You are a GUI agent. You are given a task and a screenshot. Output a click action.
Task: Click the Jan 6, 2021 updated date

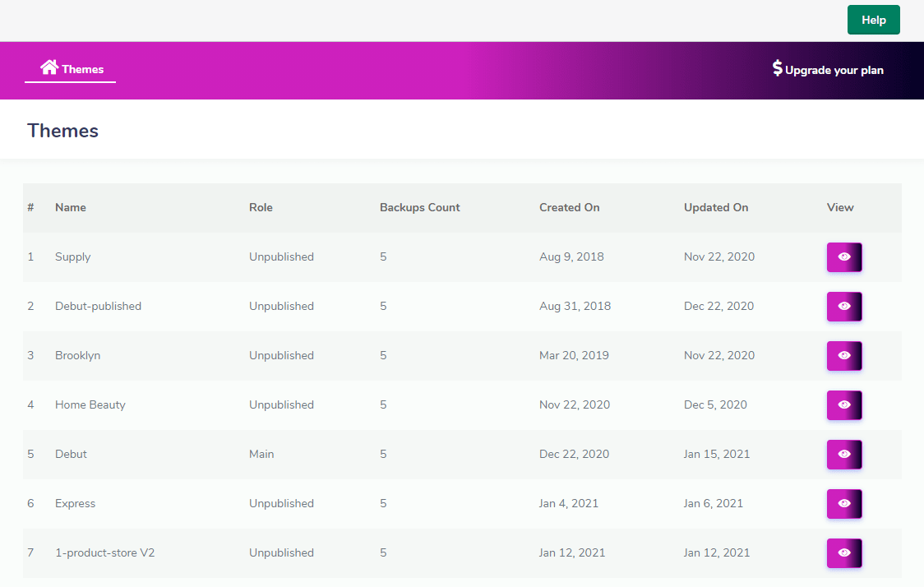click(713, 504)
